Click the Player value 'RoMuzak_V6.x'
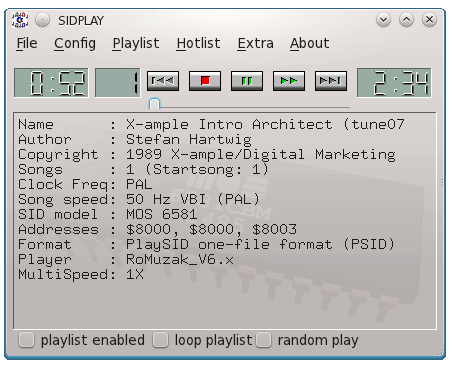This screenshot has width=454, height=367. tap(180, 259)
